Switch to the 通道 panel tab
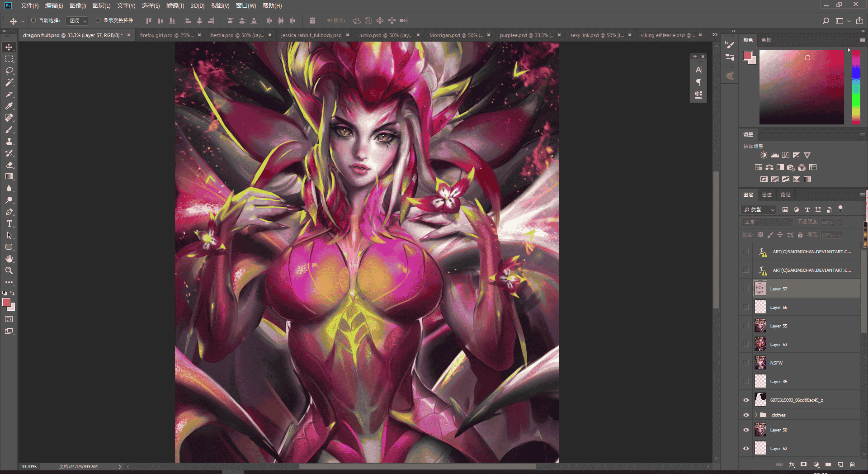This screenshot has width=868, height=474. [x=767, y=194]
